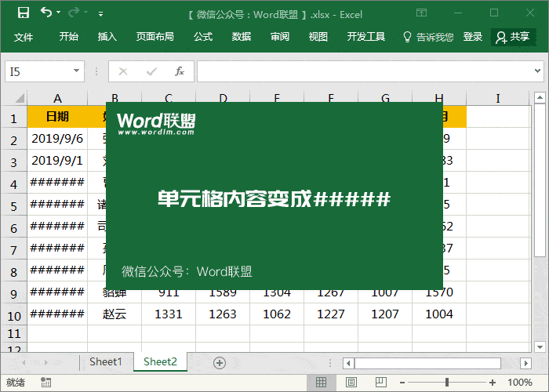Viewport: 549px width, 392px height.
Task: Click the cell containing 1570
Action: coord(439,294)
